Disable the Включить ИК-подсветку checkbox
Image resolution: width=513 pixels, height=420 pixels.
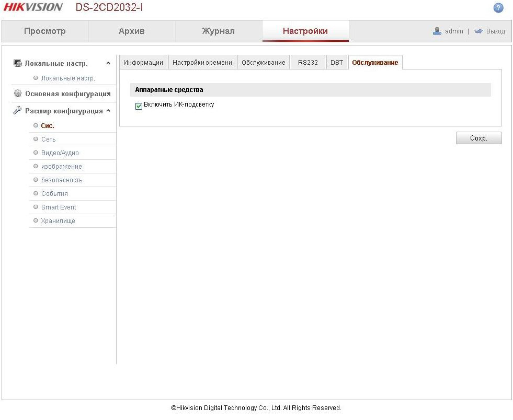[139, 106]
